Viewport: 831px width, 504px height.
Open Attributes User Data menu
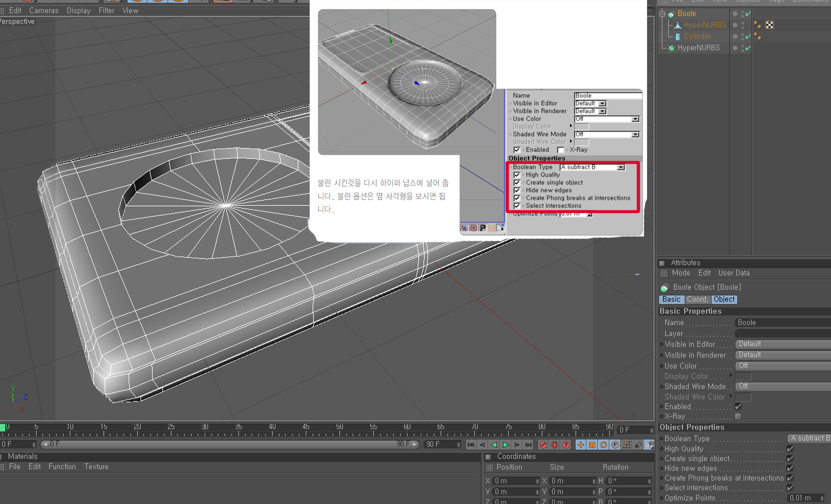(x=734, y=273)
